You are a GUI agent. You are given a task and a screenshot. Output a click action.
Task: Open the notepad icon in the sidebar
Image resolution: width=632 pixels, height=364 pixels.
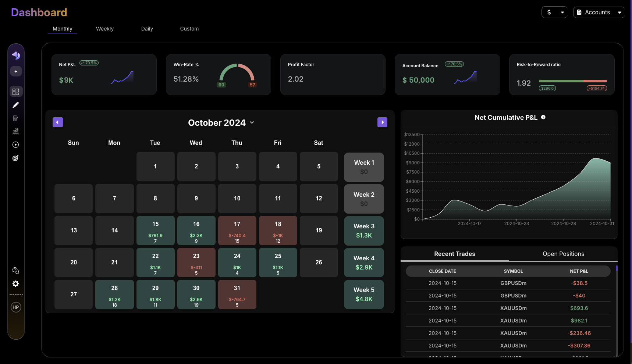click(x=16, y=118)
